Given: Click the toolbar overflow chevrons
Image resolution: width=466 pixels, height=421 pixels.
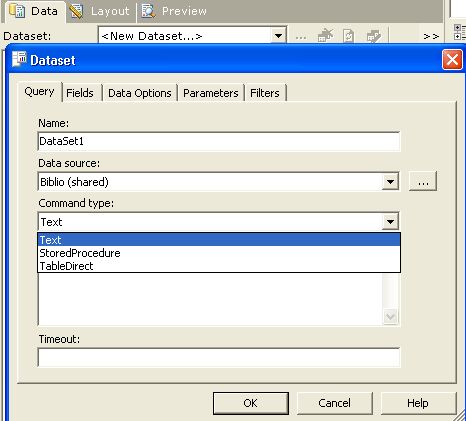Looking at the screenshot, I should (431, 36).
